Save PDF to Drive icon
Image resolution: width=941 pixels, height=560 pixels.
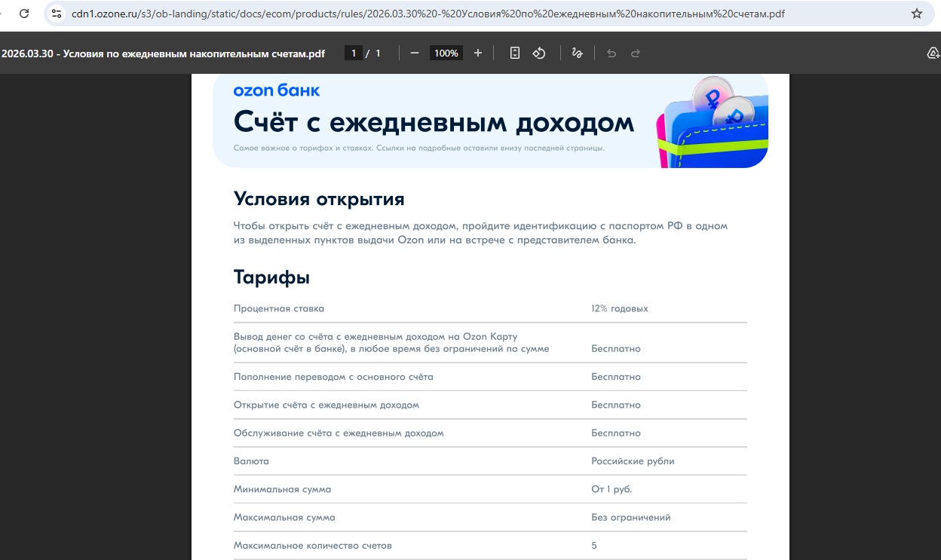pyautogui.click(x=933, y=53)
